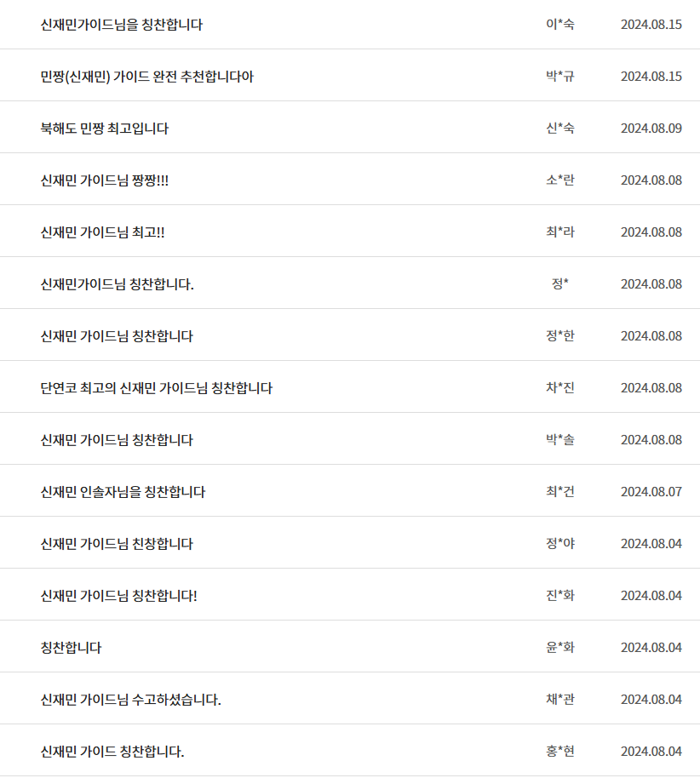700x778 pixels.
Task: Open post '신재민 가이드님 친창합니다'
Action: pyautogui.click(x=117, y=544)
